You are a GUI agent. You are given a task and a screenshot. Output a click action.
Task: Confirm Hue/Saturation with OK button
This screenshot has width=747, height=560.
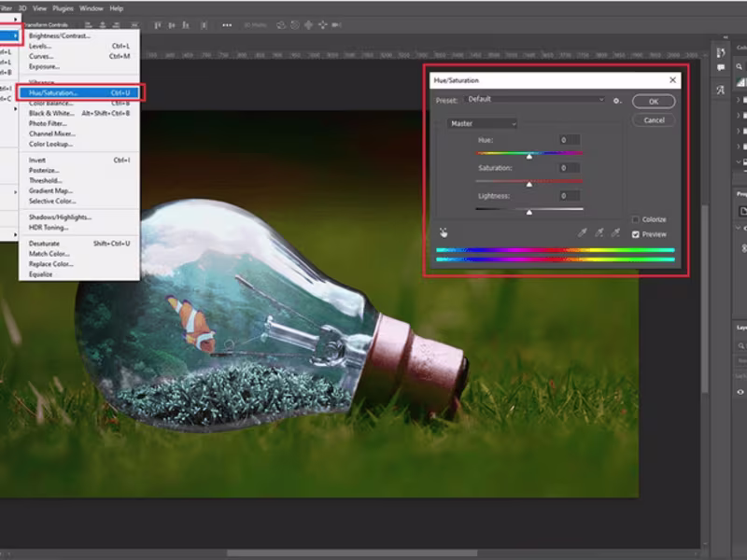pyautogui.click(x=653, y=102)
